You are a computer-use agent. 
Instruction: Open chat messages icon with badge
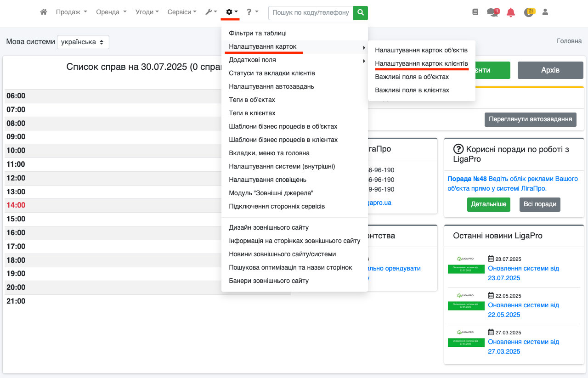coord(492,12)
